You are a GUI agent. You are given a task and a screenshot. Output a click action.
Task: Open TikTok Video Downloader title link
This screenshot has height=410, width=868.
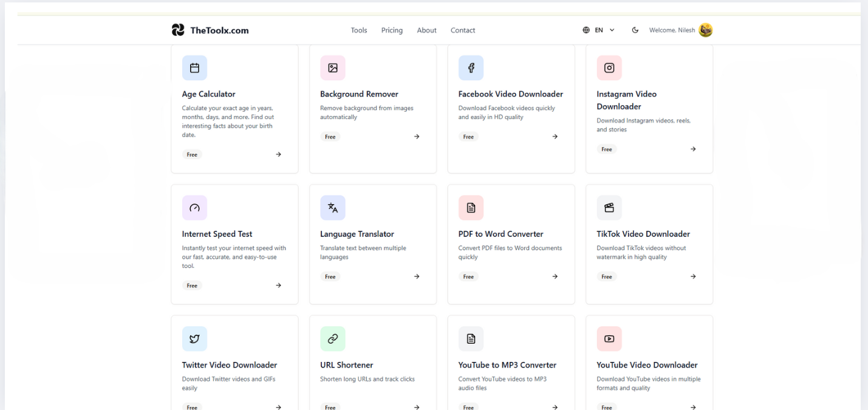643,234
